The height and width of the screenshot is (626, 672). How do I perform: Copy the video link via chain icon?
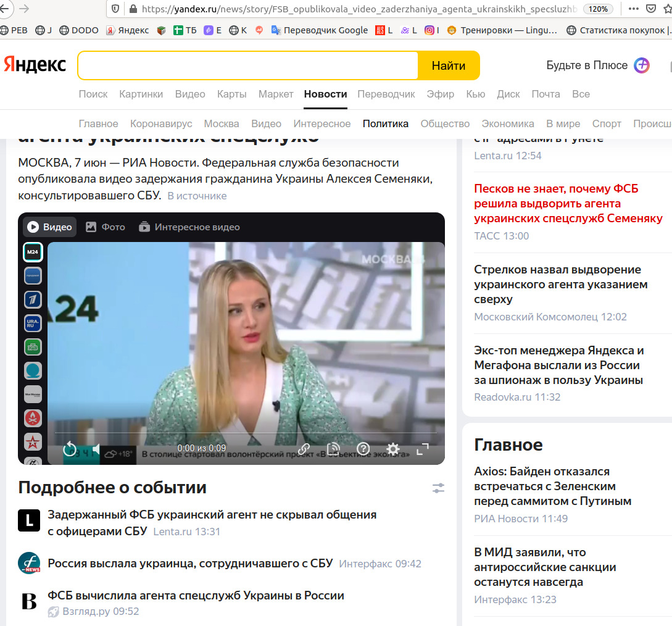tap(304, 449)
